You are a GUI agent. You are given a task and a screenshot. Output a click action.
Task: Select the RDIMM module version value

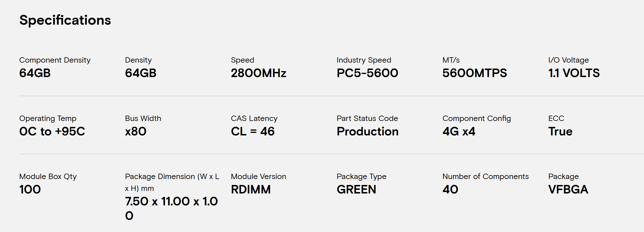coord(251,190)
